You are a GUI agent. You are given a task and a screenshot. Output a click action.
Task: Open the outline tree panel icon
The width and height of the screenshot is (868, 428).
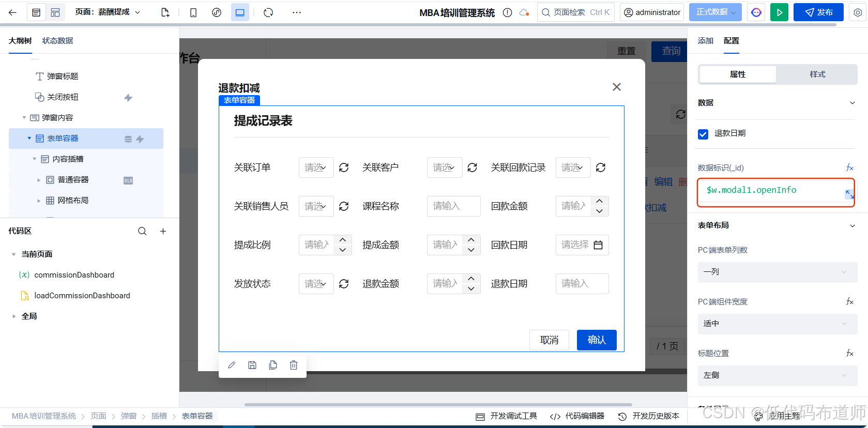pos(36,12)
